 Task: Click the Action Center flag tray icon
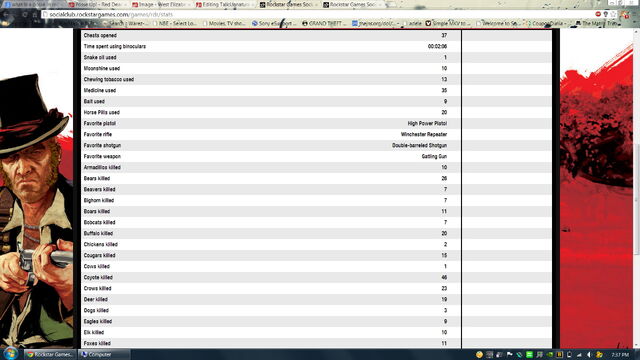click(509, 354)
